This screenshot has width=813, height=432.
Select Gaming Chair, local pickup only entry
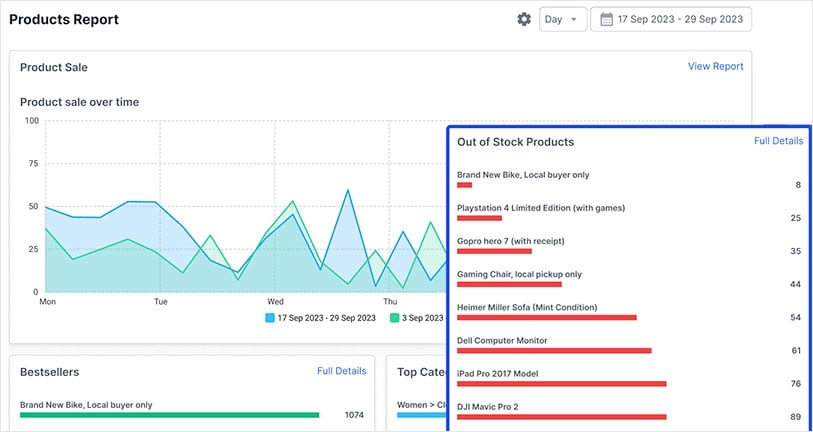519,274
